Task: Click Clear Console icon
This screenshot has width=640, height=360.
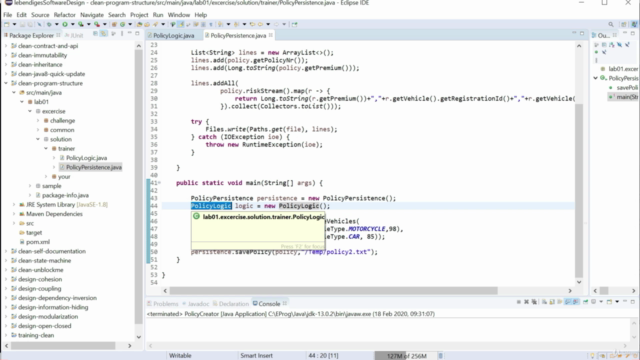Action: (x=544, y=302)
